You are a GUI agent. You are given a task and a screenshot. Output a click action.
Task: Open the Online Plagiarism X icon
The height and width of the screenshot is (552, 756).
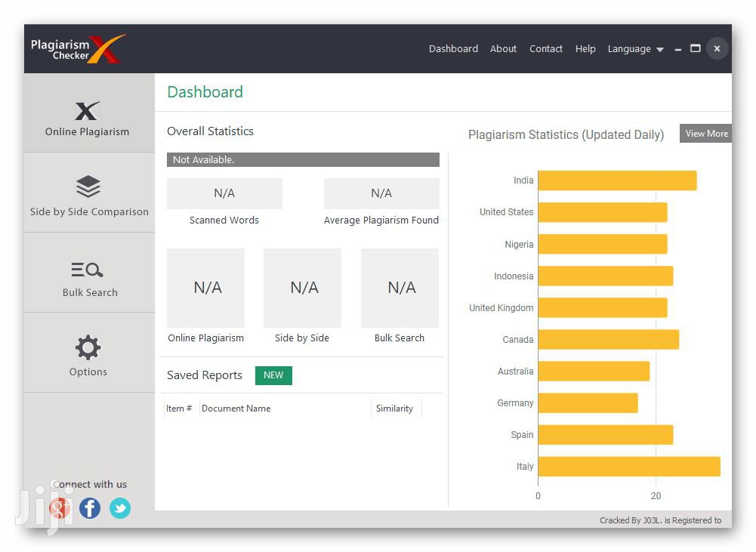pyautogui.click(x=88, y=111)
